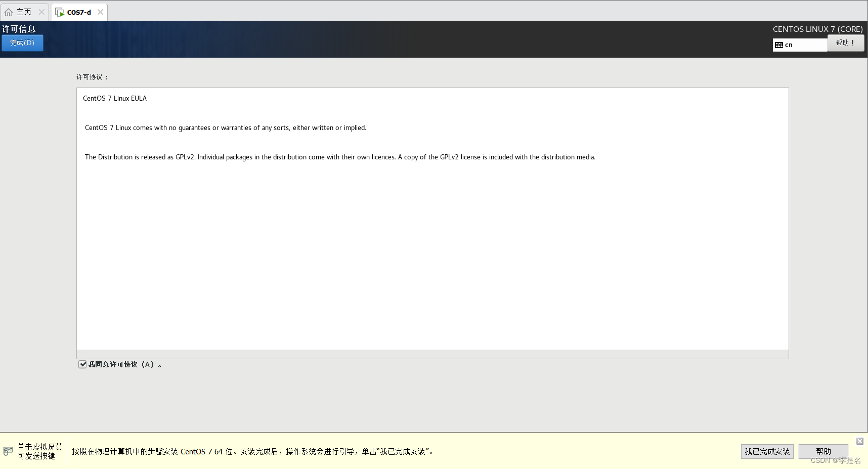Viewport: 868px width, 469px height.
Task: Click the keyboard icon beside cn
Action: point(779,45)
